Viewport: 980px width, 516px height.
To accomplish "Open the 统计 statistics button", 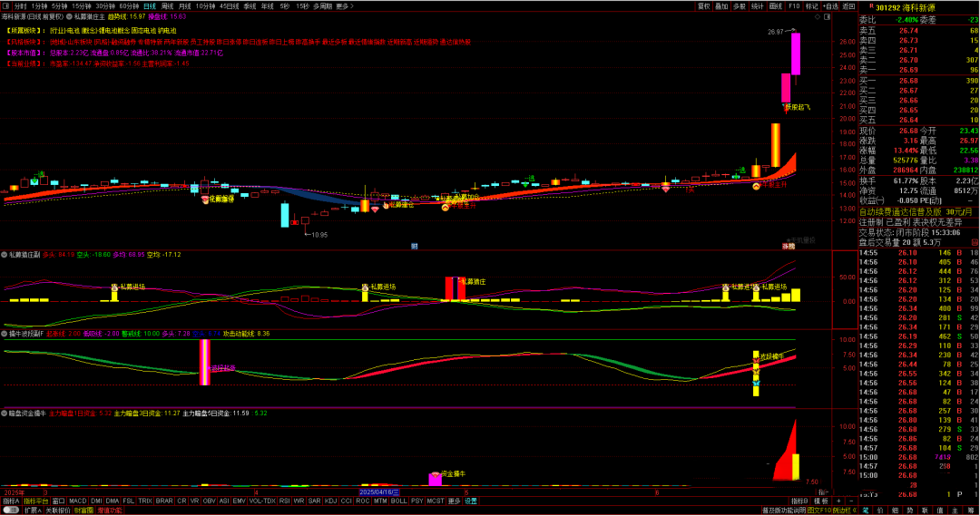I will 757,5.
